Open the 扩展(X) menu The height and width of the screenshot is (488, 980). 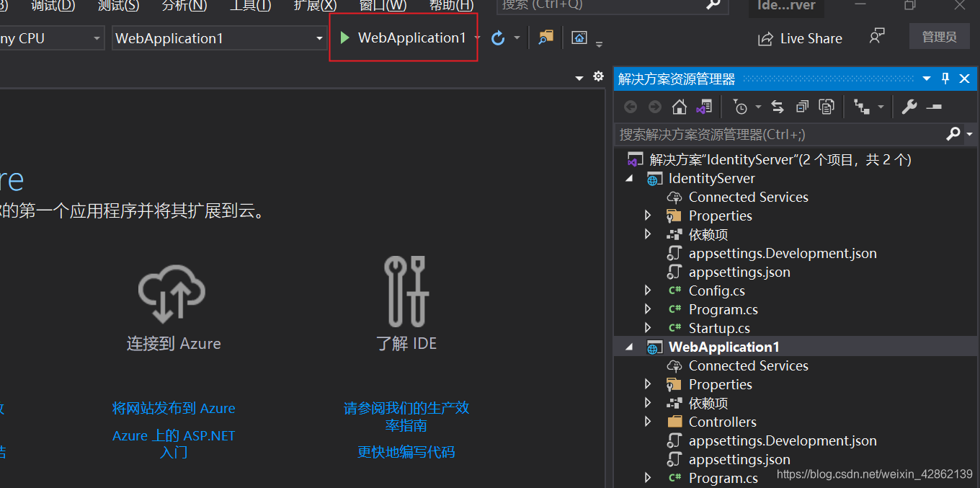point(315,5)
